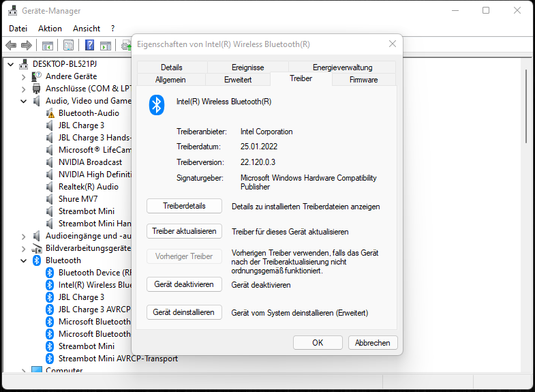Viewport: 535px width, 392px height.
Task: Switch to the Firmware tab
Action: 364,80
